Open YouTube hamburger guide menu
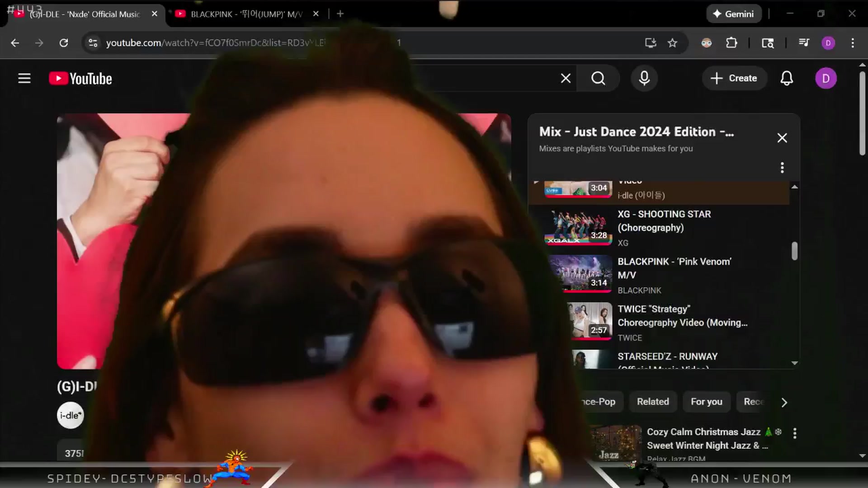 [x=24, y=79]
